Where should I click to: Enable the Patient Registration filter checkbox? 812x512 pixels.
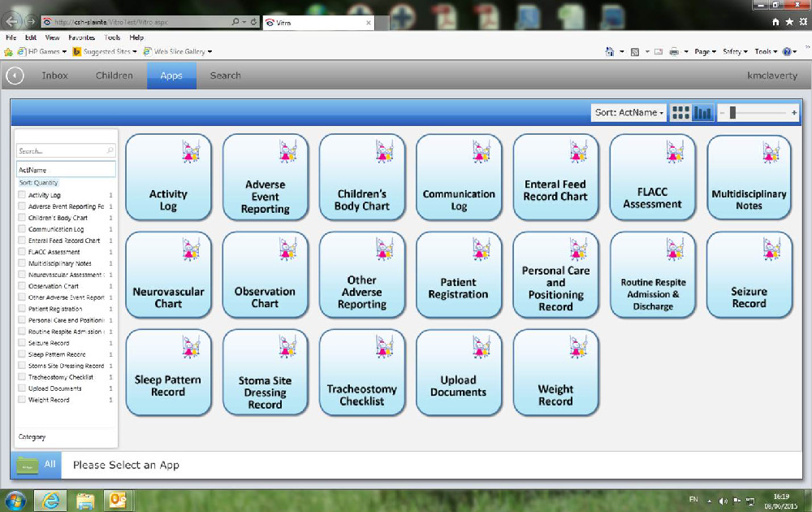point(22,309)
